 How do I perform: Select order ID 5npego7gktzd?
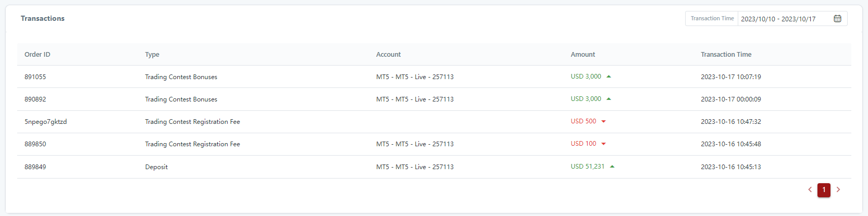pos(46,122)
